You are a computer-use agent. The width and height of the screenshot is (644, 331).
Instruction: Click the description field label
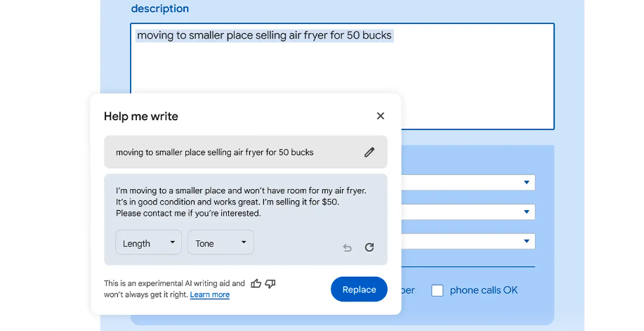coord(159,8)
